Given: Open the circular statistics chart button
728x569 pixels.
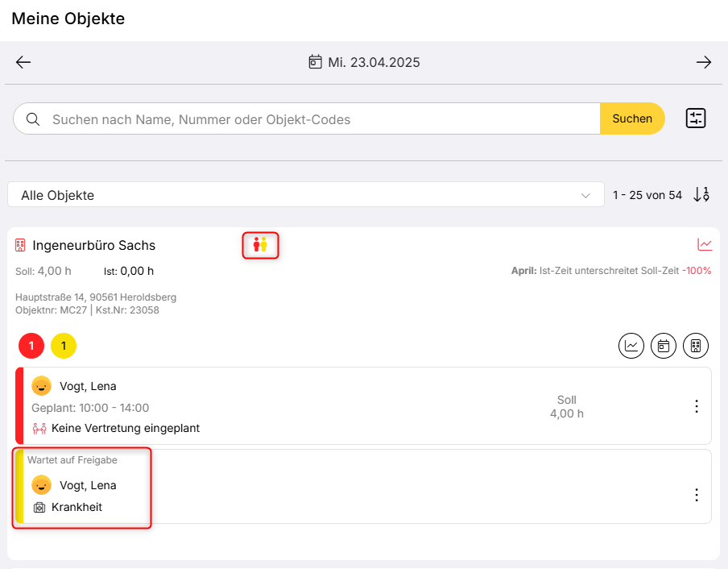Looking at the screenshot, I should point(631,346).
